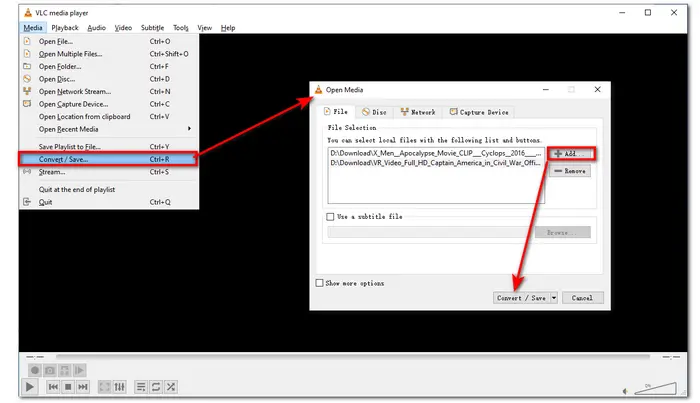Click the A-B loop icon
This screenshot has width=700, height=403.
[x=65, y=370]
